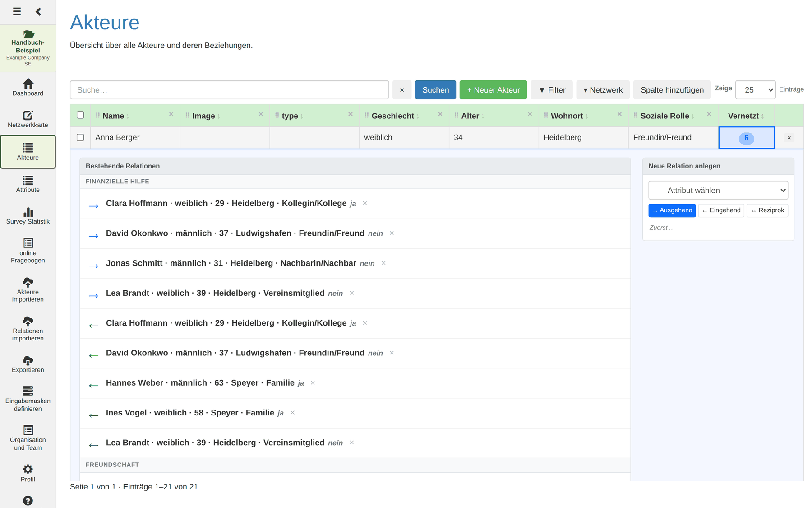Open the Attribut wählen dropdown
Viewport: 812px width, 508px height.
pyautogui.click(x=718, y=191)
